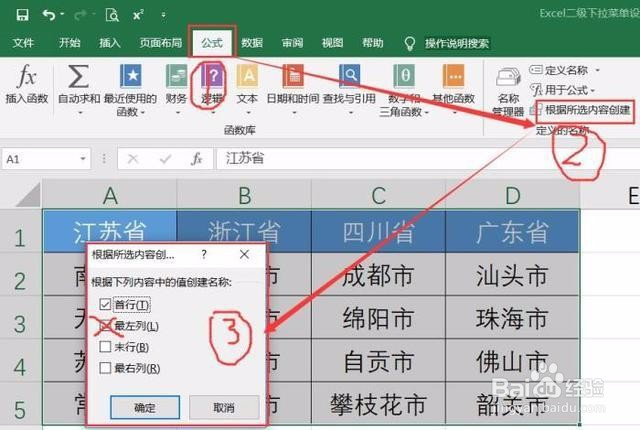Switch to the 页面布局 tab

[161, 43]
